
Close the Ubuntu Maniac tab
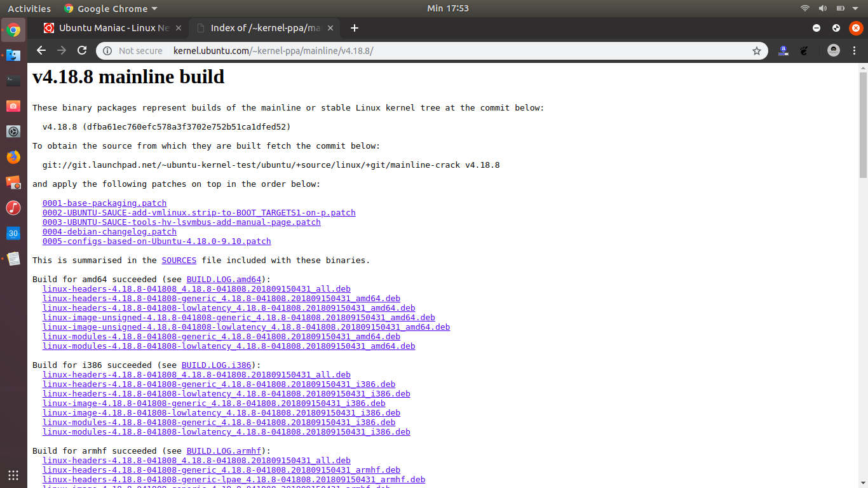[179, 28]
